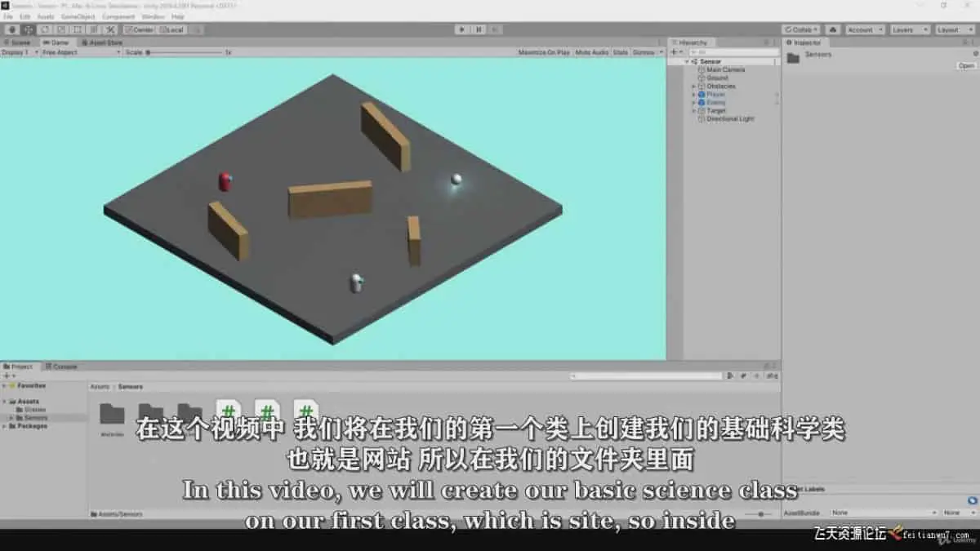Select the Rotate tool in toolbar

(44, 29)
